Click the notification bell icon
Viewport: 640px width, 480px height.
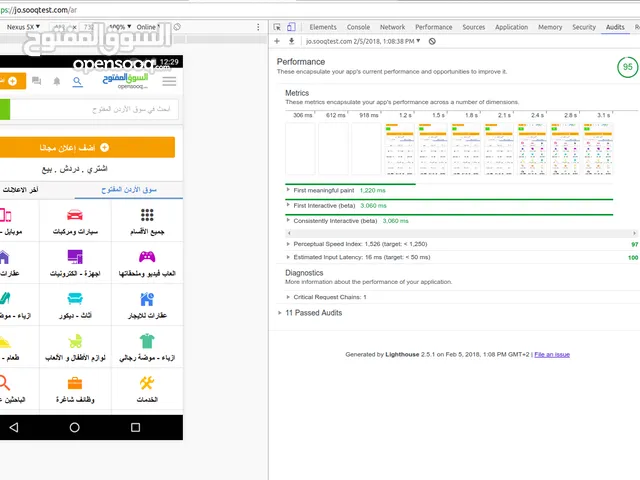(57, 81)
